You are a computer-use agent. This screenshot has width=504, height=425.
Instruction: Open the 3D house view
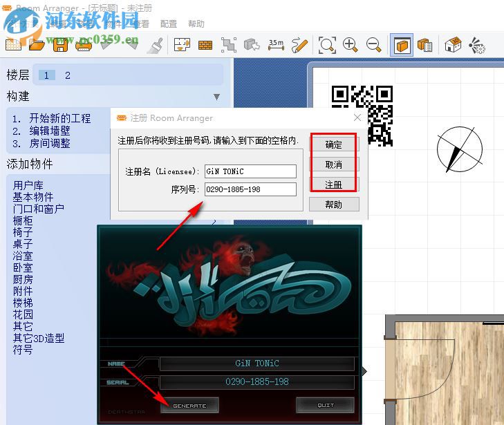453,45
